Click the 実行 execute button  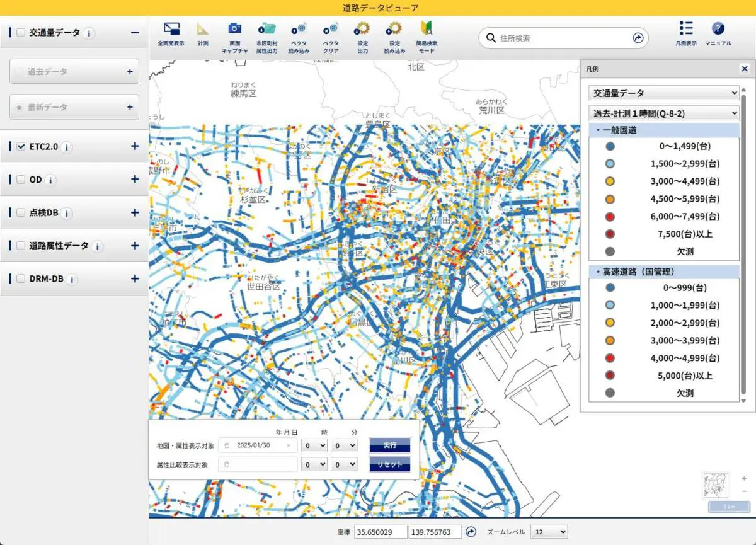[390, 445]
